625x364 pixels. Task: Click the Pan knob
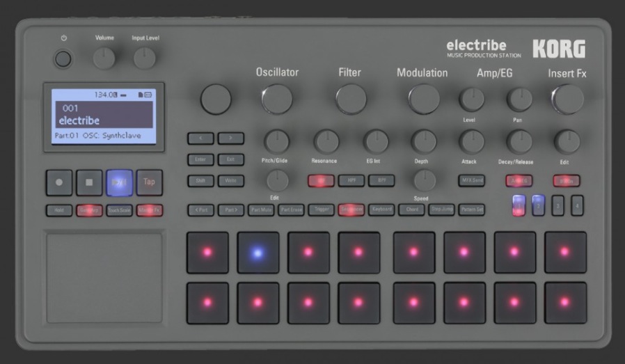click(x=519, y=100)
